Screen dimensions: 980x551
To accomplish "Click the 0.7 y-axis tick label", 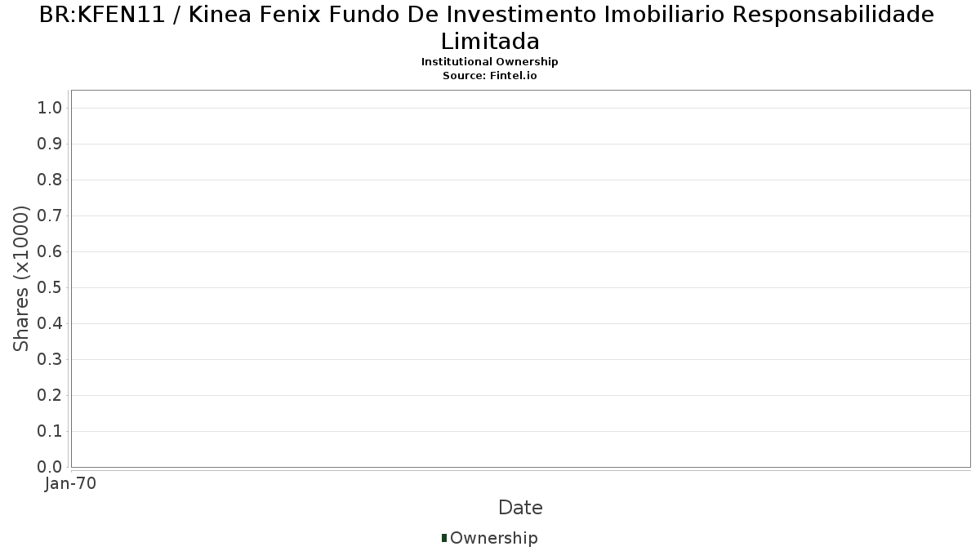I will pos(50,216).
